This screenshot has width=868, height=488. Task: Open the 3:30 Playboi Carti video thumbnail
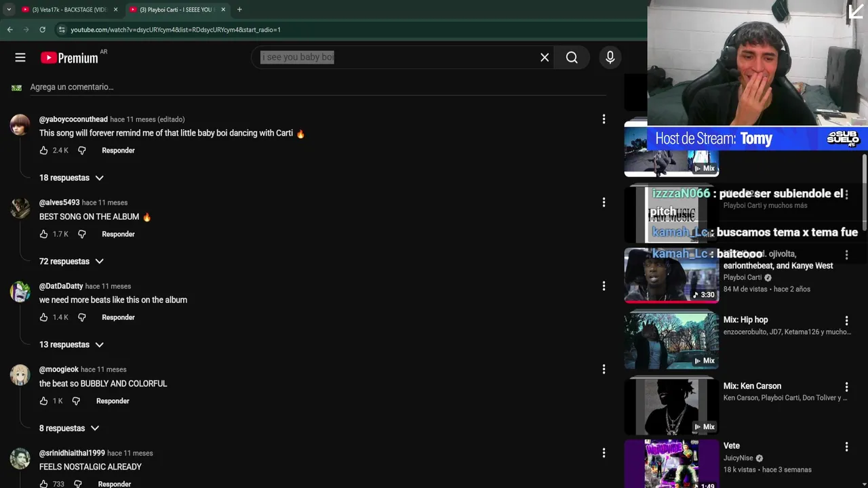click(671, 275)
